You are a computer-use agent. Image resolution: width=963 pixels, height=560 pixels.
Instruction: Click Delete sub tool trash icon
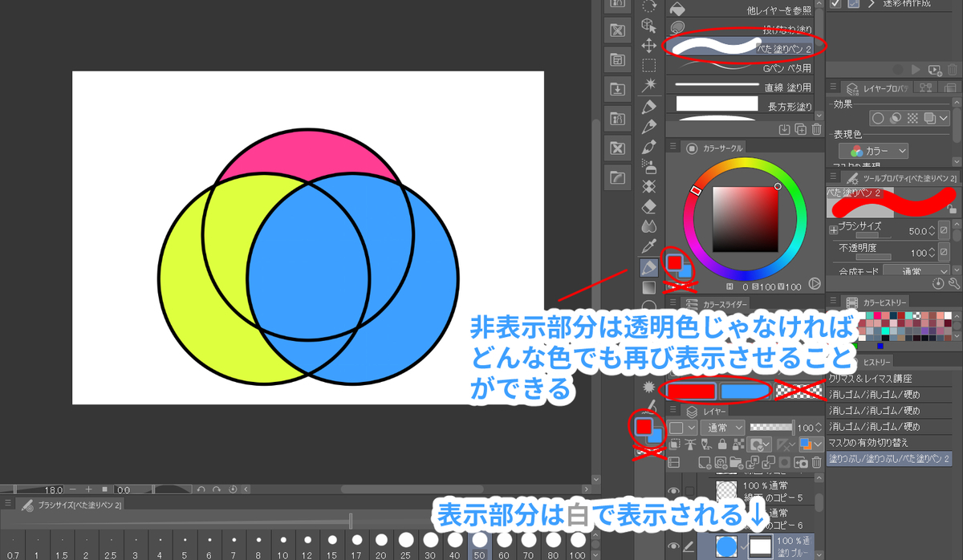pyautogui.click(x=817, y=129)
